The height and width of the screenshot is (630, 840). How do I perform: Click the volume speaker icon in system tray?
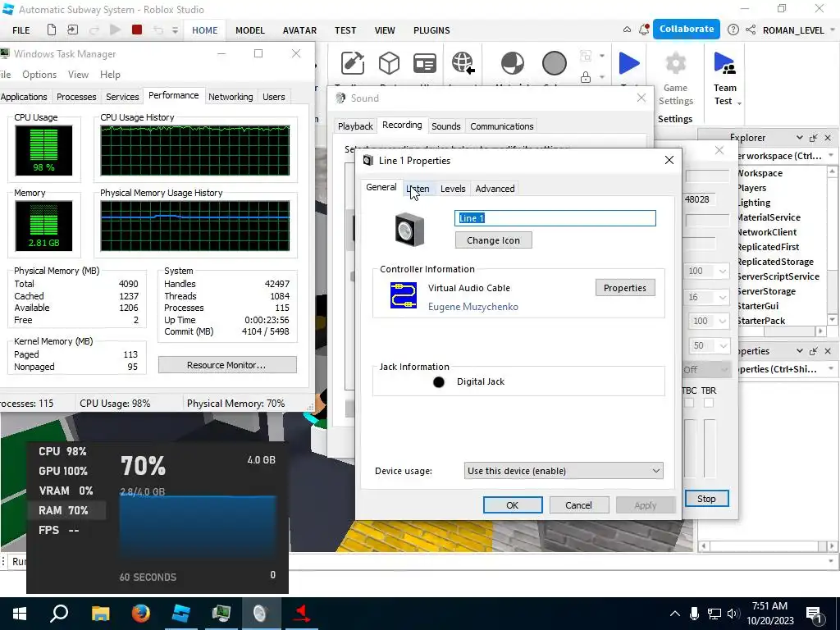(733, 614)
